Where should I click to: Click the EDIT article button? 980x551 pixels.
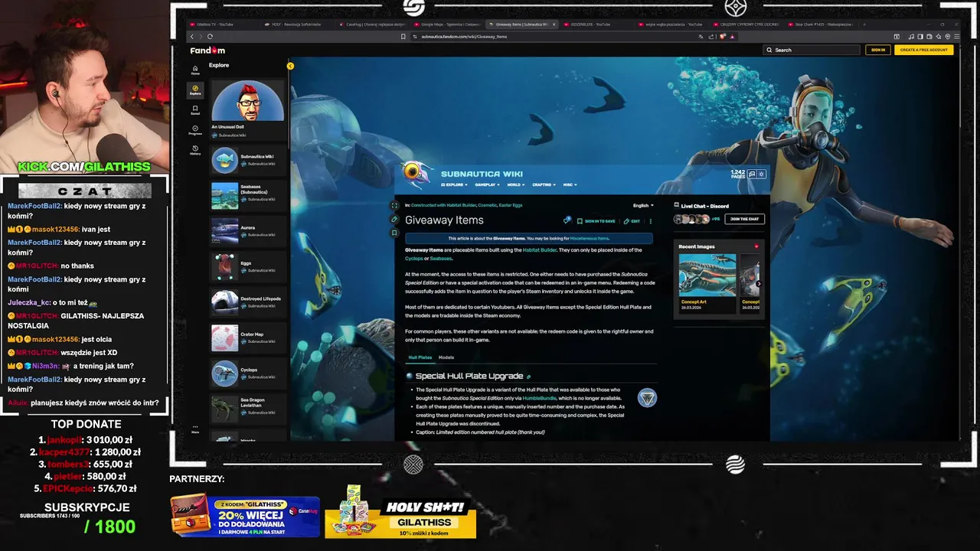coord(632,221)
